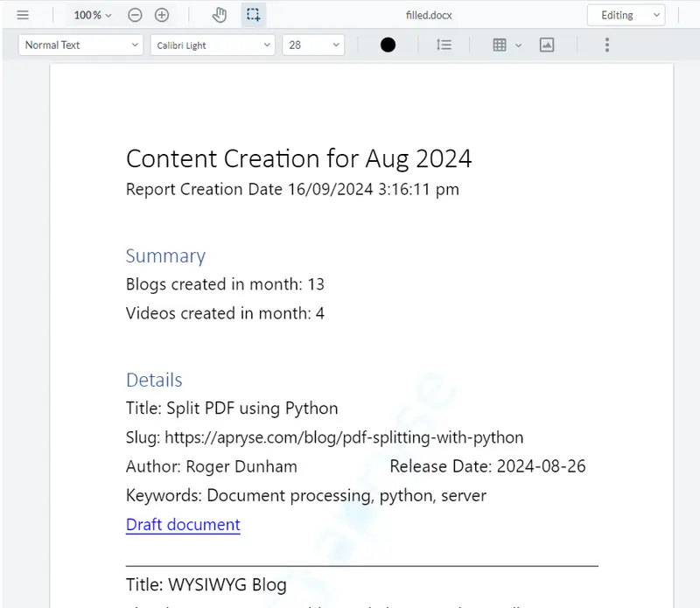This screenshot has width=700, height=608.
Task: Open the 100% zoom level dropdown
Action: (93, 15)
